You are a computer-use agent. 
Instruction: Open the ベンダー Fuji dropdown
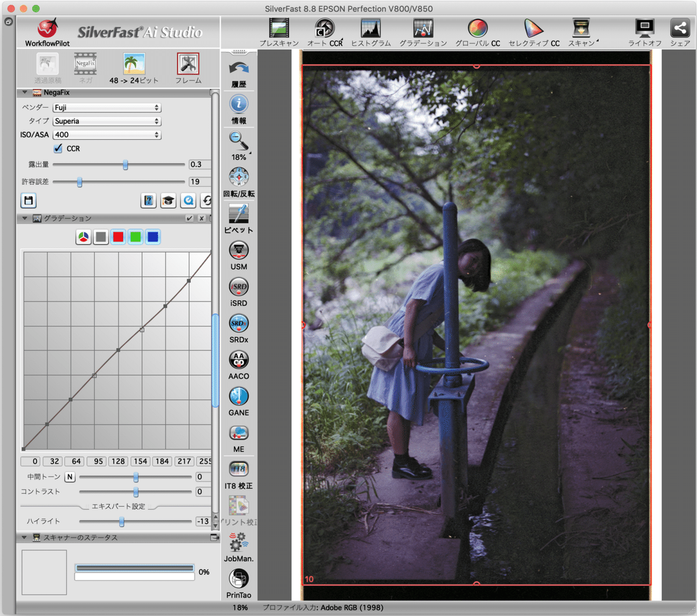[107, 108]
